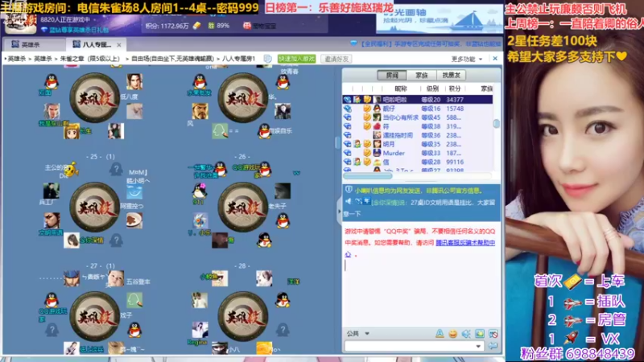This screenshot has height=362, width=644.
Task: Click the blue diamond icon in Murder row
Action: [348, 153]
